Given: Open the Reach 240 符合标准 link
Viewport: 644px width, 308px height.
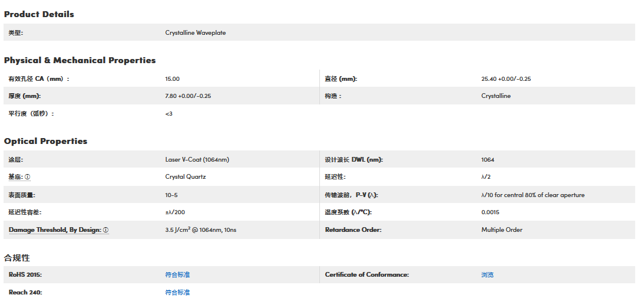Looking at the screenshot, I should [177, 293].
